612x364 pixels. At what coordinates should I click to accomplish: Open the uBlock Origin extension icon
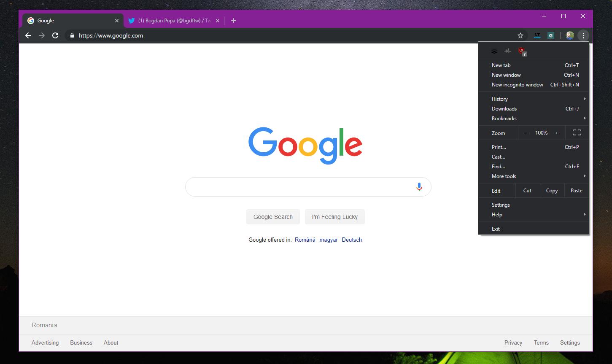522,51
